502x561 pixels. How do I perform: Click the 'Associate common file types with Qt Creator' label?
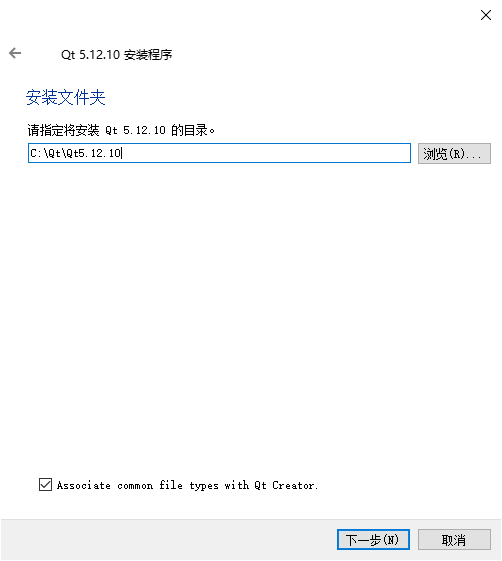187,486
